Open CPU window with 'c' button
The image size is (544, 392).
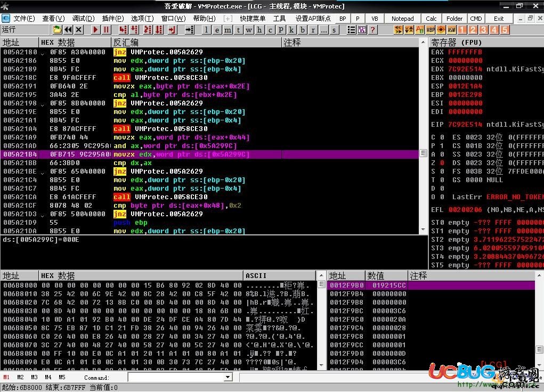(270, 30)
